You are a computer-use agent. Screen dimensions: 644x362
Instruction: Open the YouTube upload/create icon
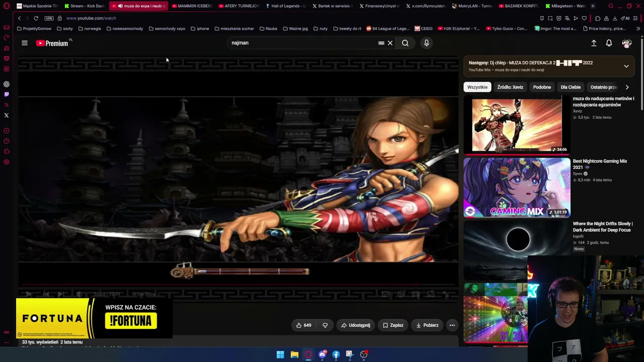(594, 43)
